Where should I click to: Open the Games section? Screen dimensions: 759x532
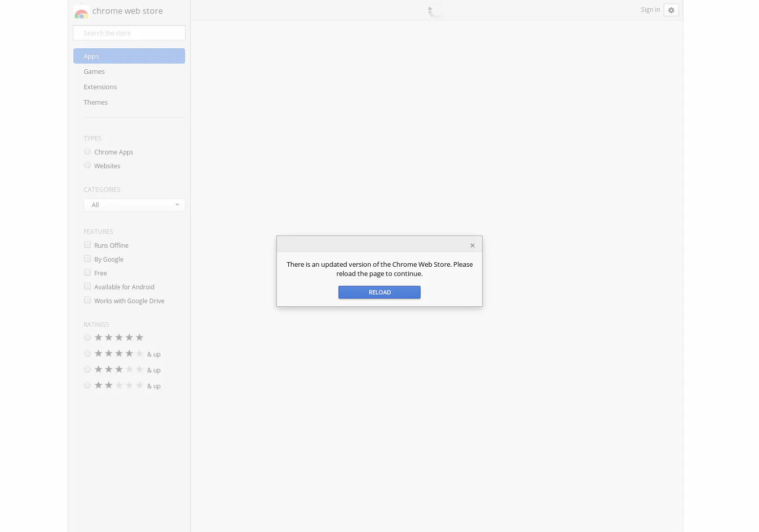pyautogui.click(x=94, y=71)
